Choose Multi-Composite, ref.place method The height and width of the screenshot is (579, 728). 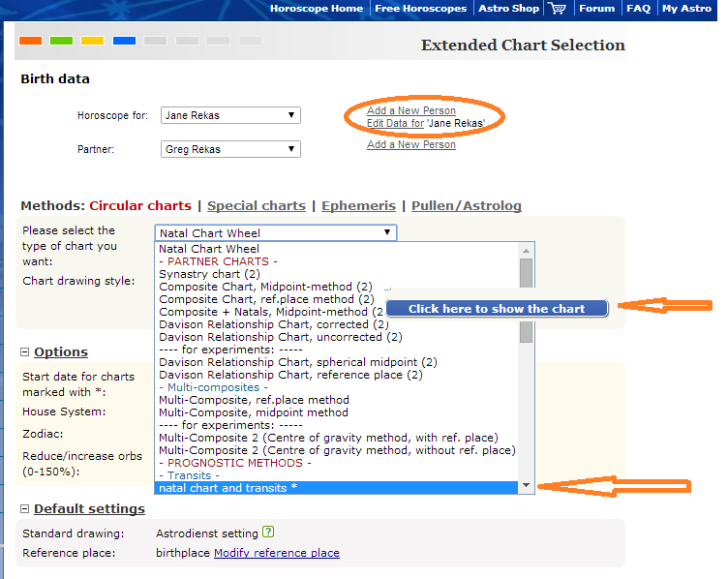click(x=337, y=400)
